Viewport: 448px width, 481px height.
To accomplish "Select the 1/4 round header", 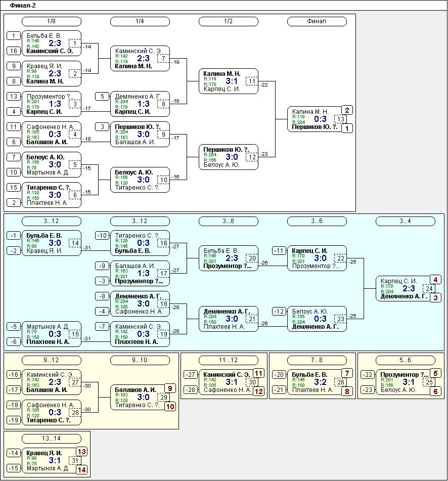I will (x=140, y=21).
